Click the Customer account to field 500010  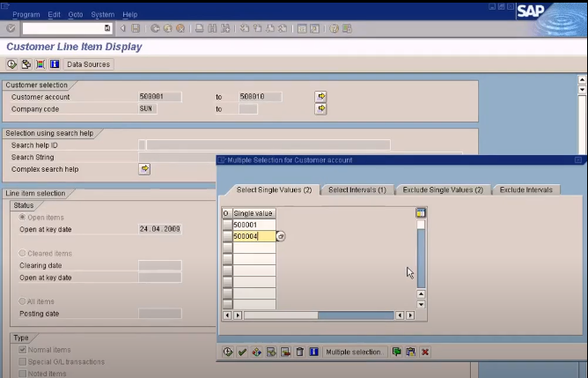(261, 97)
